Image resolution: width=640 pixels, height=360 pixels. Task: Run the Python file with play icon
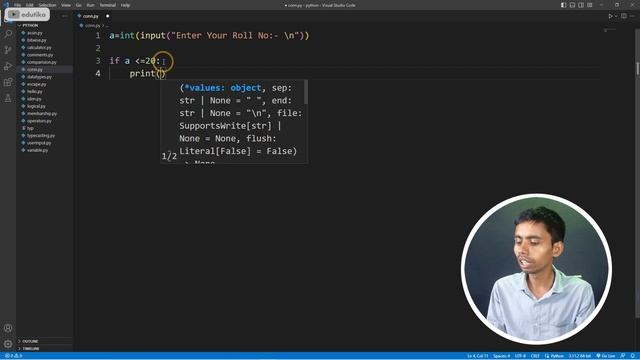point(611,16)
